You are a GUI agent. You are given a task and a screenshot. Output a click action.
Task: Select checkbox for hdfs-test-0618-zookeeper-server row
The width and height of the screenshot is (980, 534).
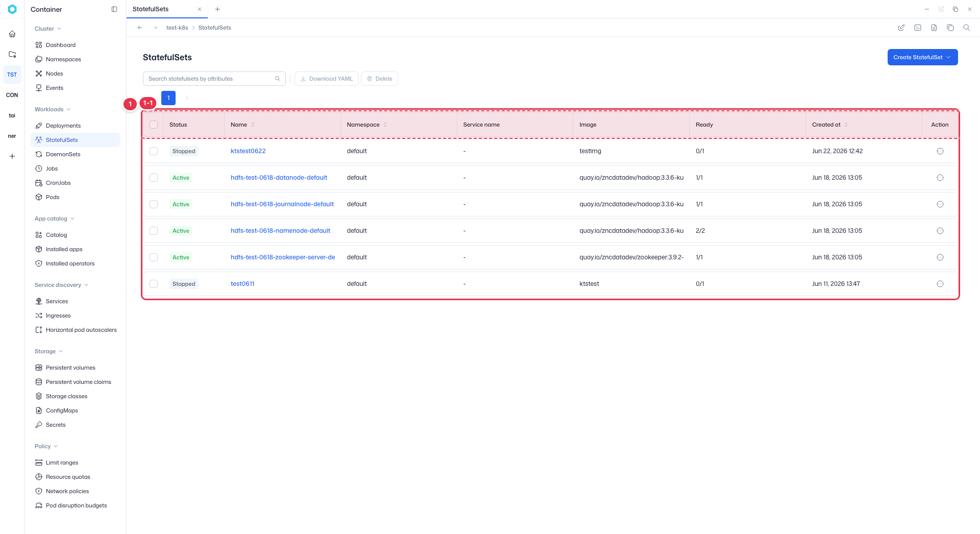click(x=154, y=257)
